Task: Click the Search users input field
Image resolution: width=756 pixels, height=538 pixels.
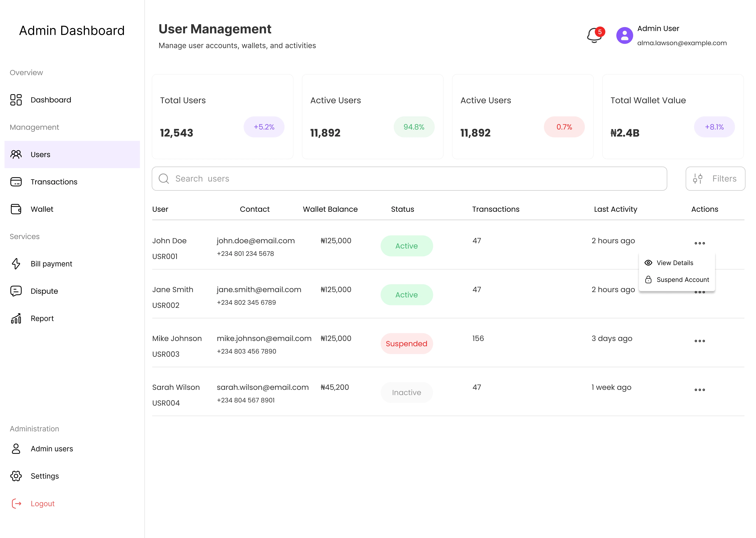Action: (x=409, y=179)
